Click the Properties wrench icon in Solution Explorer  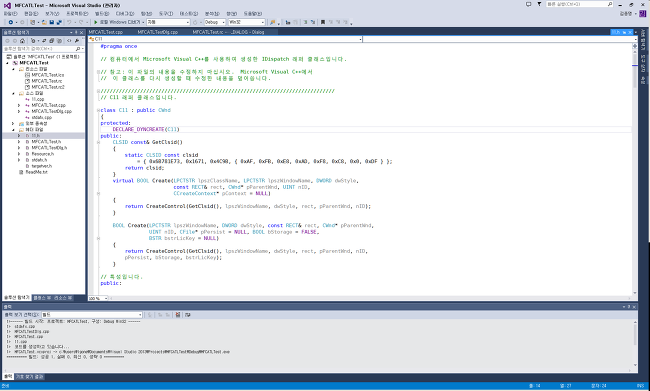tap(77, 41)
